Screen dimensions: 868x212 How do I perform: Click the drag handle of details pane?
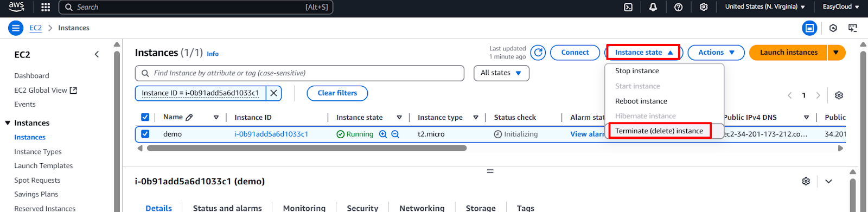coord(490,171)
